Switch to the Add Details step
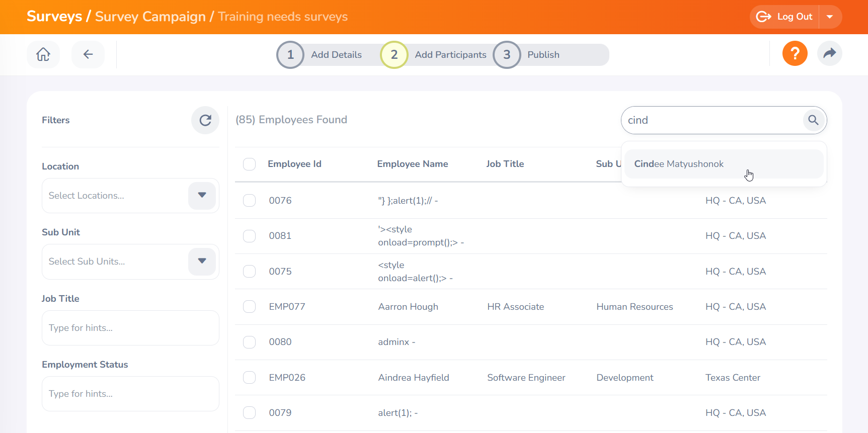 (336, 55)
